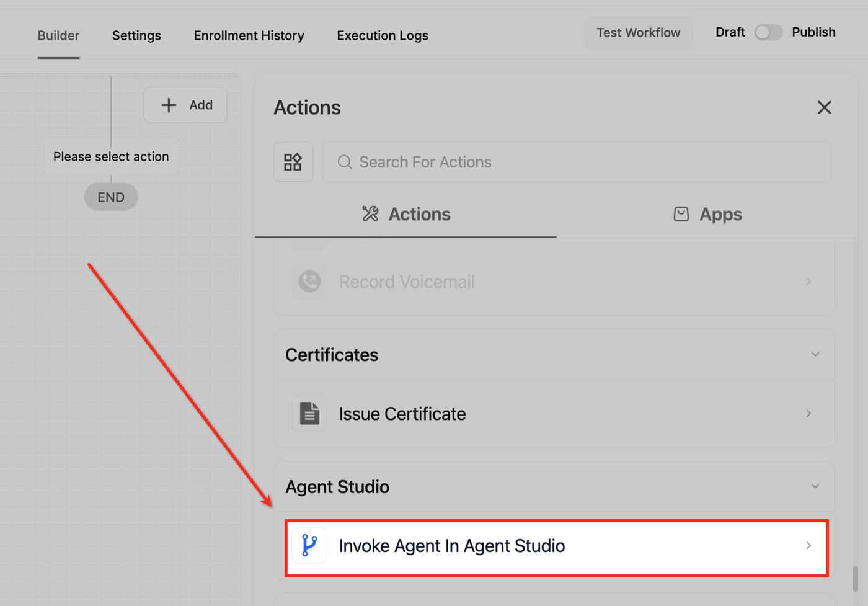Switch to the Settings tab
Image resolution: width=868 pixels, height=606 pixels.
point(136,35)
